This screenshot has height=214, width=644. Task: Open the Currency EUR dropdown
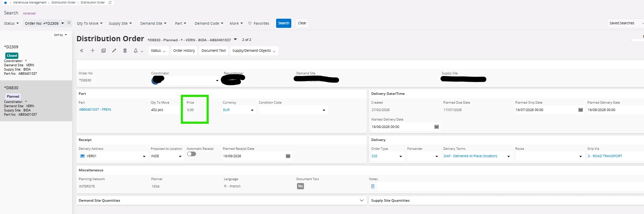252,110
